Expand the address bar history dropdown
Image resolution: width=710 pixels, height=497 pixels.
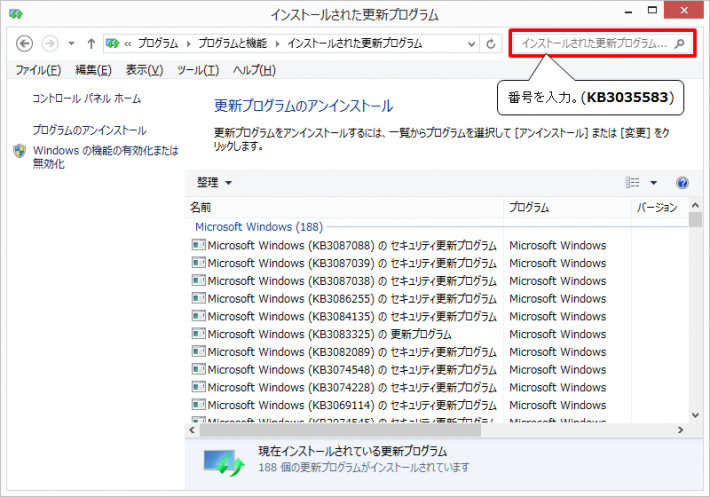coord(471,44)
